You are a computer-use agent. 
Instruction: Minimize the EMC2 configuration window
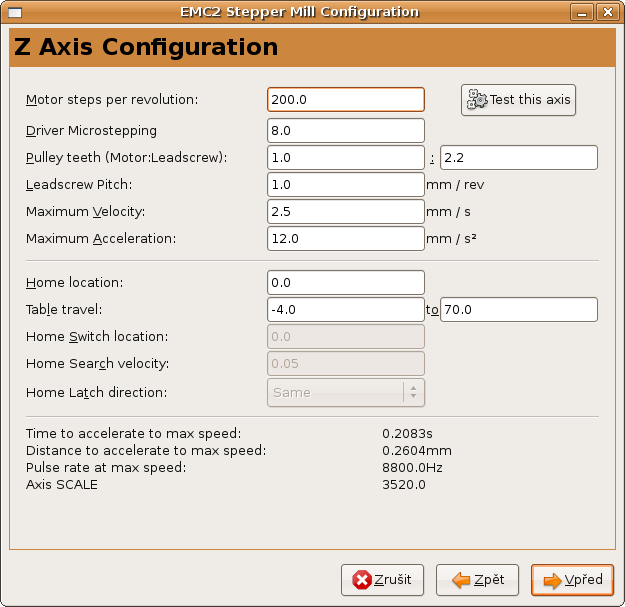point(579,12)
